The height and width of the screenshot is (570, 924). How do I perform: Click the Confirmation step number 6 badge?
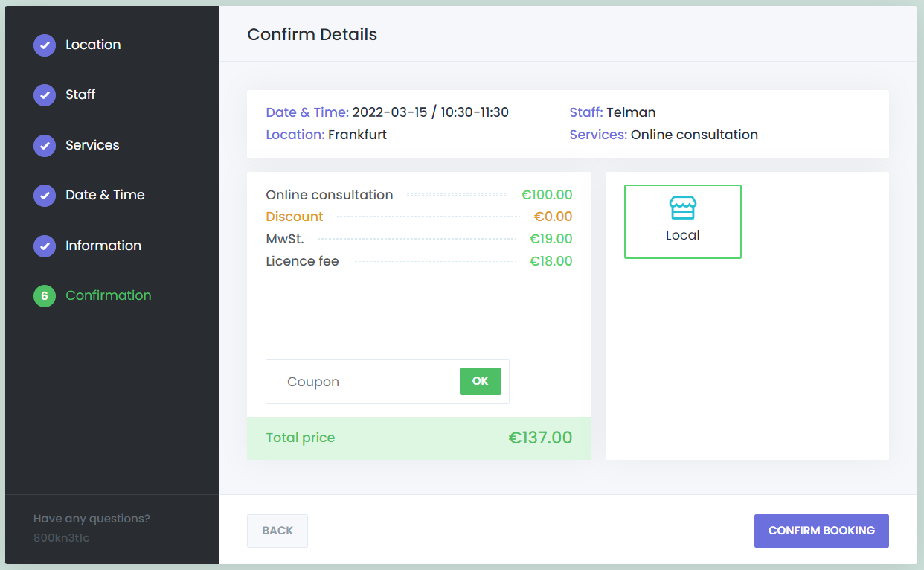pyautogui.click(x=45, y=296)
